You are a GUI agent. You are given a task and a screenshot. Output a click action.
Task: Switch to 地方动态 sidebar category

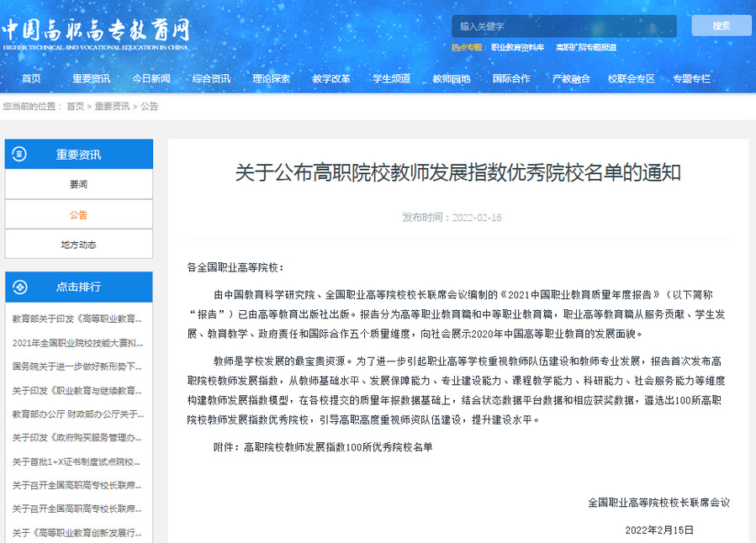pyautogui.click(x=78, y=245)
